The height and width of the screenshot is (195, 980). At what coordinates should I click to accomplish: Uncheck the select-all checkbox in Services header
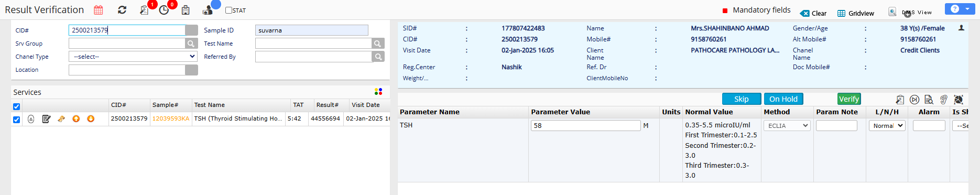click(16, 106)
